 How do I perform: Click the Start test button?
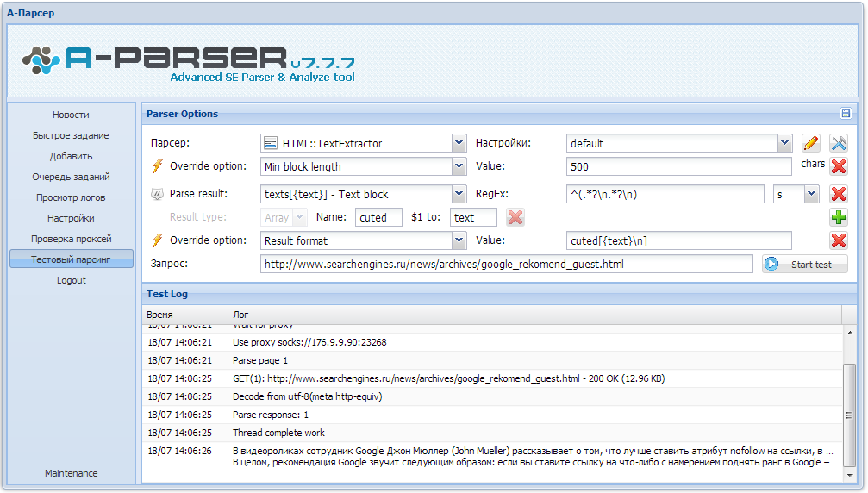pyautogui.click(x=805, y=265)
